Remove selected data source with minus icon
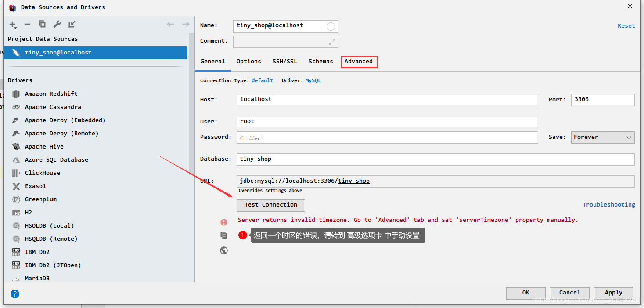 coord(27,24)
